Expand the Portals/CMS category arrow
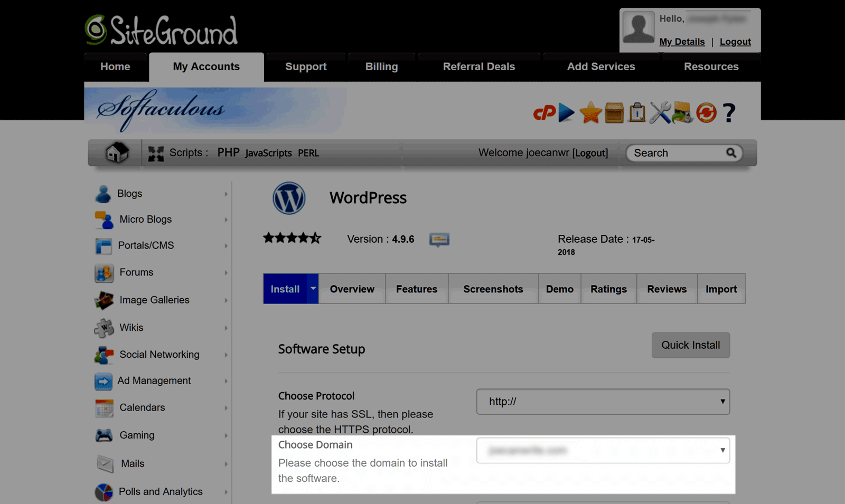This screenshot has width=845, height=504. click(226, 246)
